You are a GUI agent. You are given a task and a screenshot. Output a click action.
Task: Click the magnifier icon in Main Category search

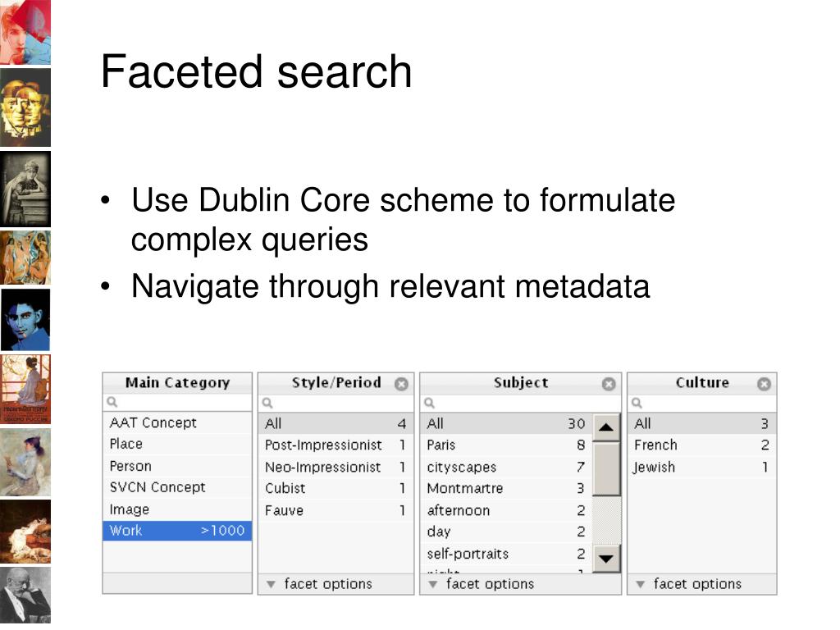pyautogui.click(x=112, y=401)
